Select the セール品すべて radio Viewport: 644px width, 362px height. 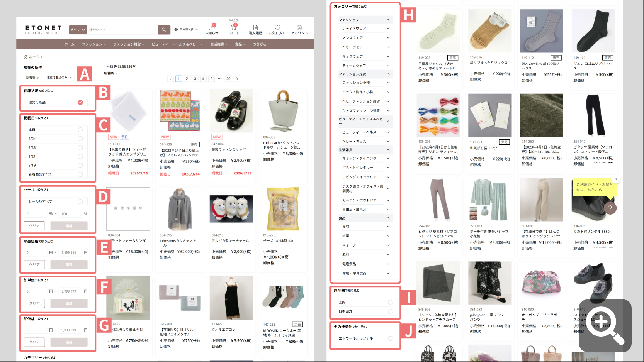(80, 201)
